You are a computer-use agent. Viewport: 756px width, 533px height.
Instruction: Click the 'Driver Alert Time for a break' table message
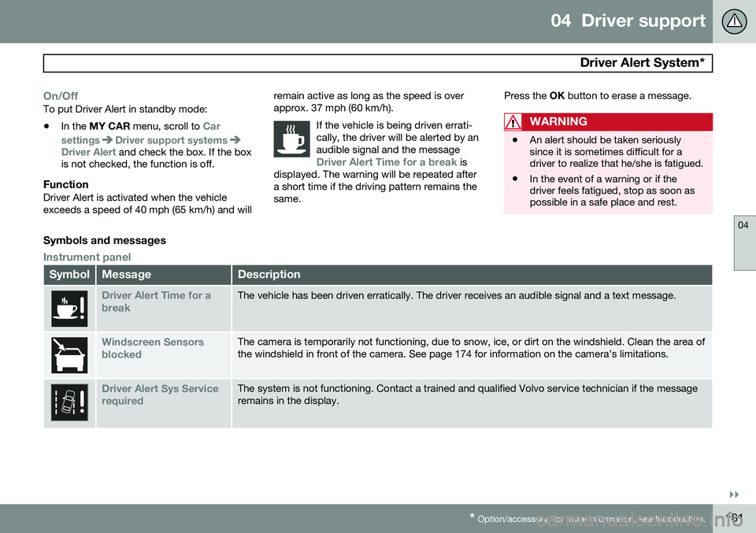156,302
